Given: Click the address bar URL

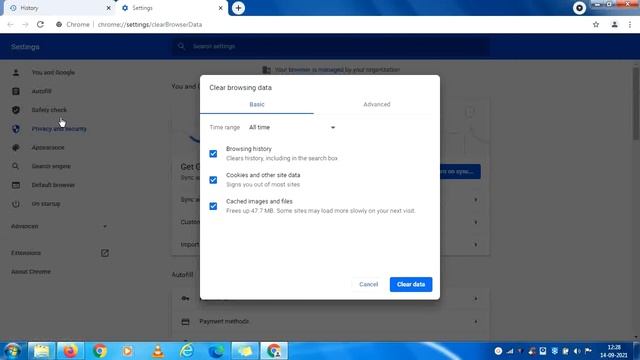Looking at the screenshot, I should (x=150, y=24).
